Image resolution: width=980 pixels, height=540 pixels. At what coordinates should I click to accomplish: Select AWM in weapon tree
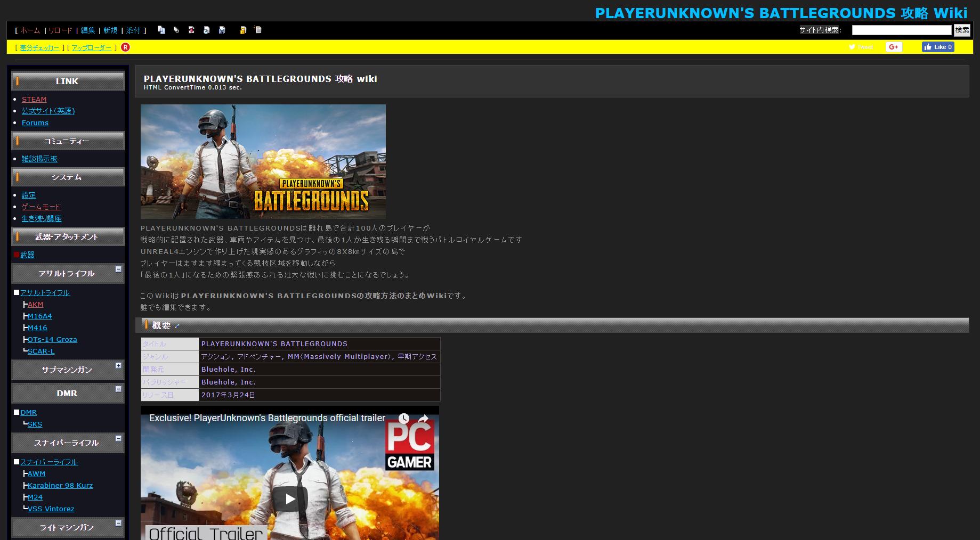36,474
